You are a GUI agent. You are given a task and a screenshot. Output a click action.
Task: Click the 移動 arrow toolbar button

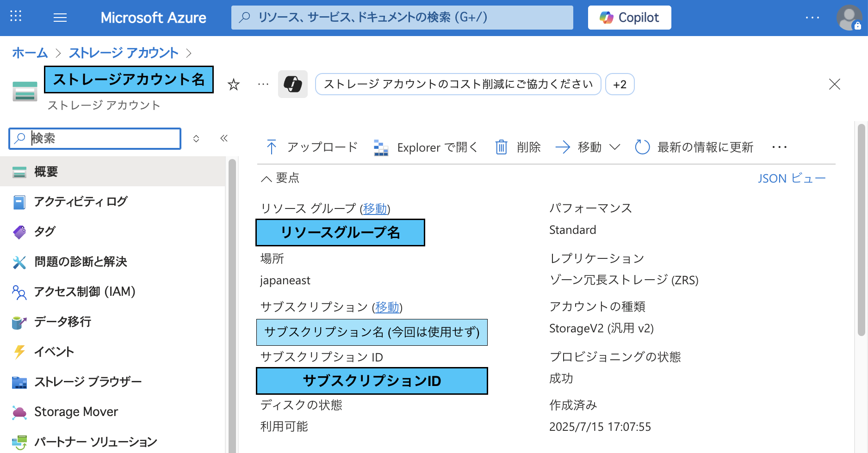click(579, 147)
